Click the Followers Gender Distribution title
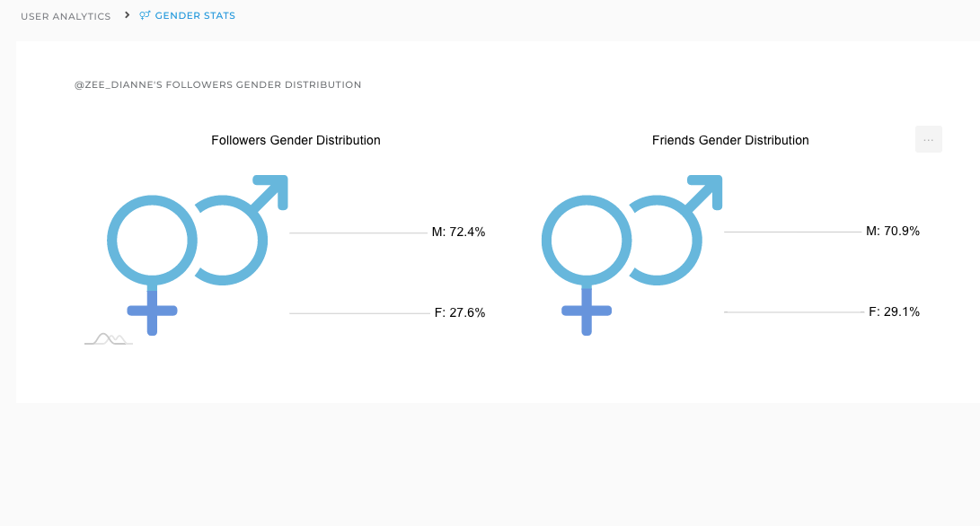Image resolution: width=980 pixels, height=526 pixels. coord(296,140)
